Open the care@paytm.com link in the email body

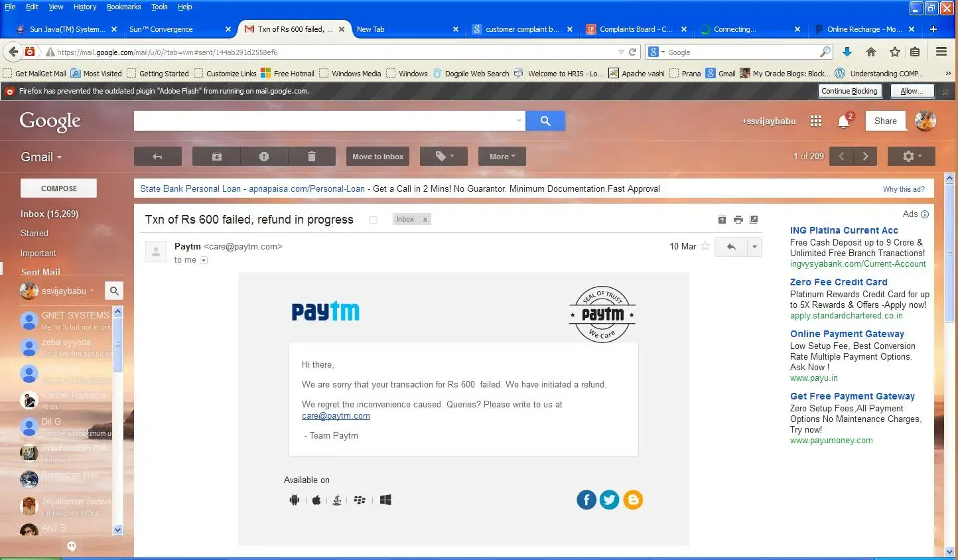pyautogui.click(x=336, y=416)
